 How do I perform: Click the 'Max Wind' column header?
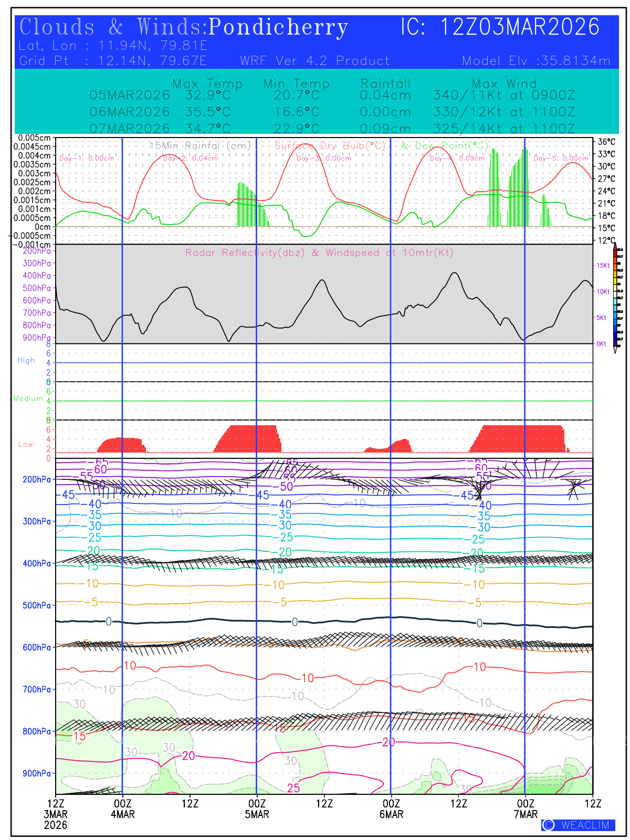pos(503,83)
